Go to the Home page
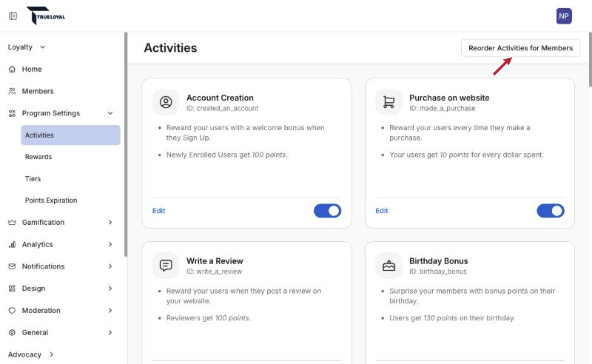Viewport: 592px width, 364px height. coord(32,69)
